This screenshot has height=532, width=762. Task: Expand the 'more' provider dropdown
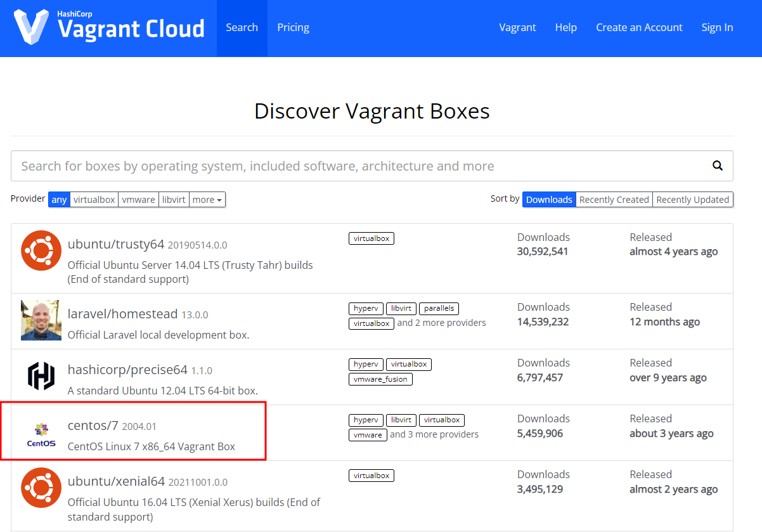coord(207,199)
